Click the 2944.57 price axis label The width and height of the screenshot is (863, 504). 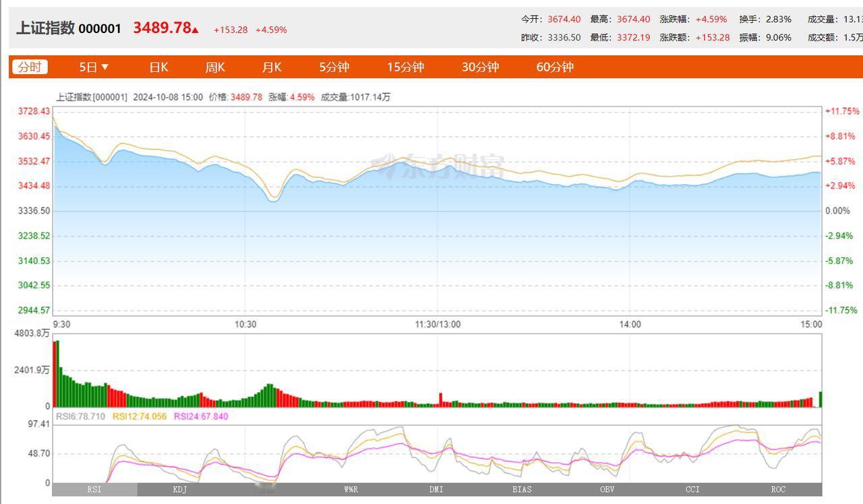coord(34,310)
